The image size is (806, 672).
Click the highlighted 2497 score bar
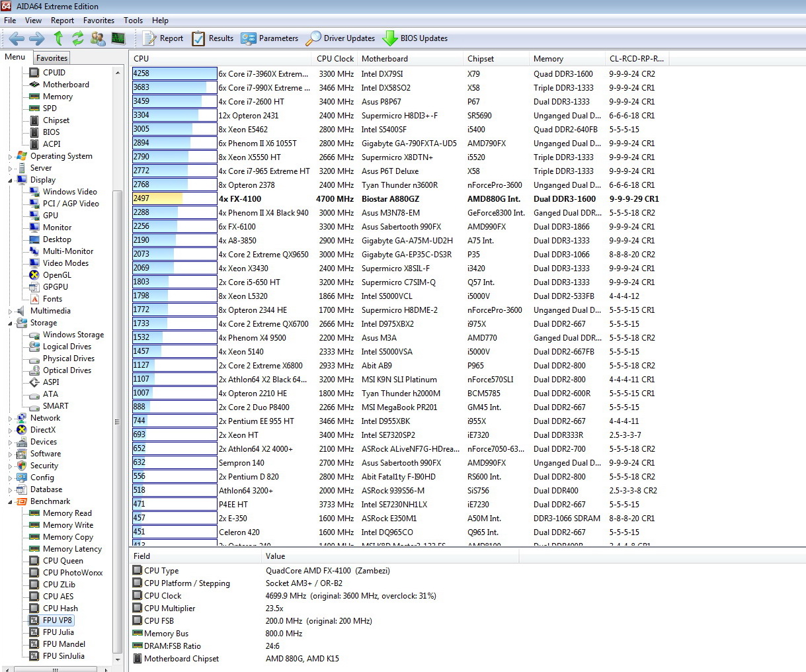(175, 199)
